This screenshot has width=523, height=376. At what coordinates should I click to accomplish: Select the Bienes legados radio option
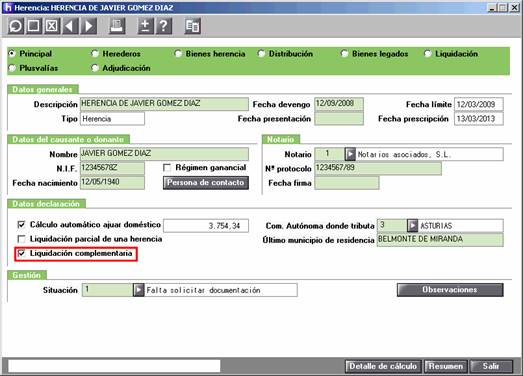pos(344,53)
